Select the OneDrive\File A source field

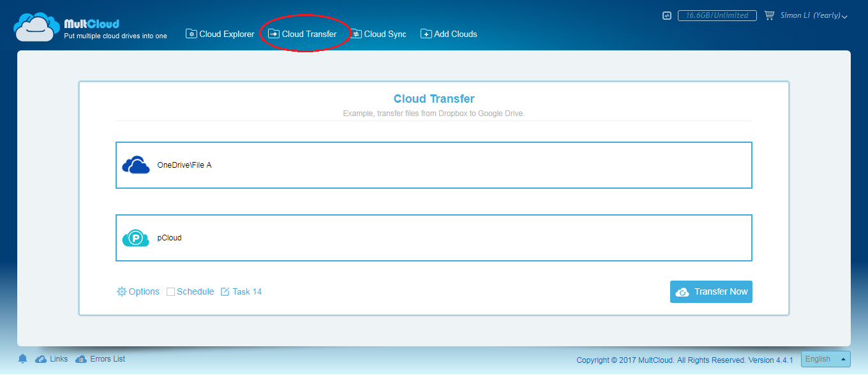pos(434,165)
